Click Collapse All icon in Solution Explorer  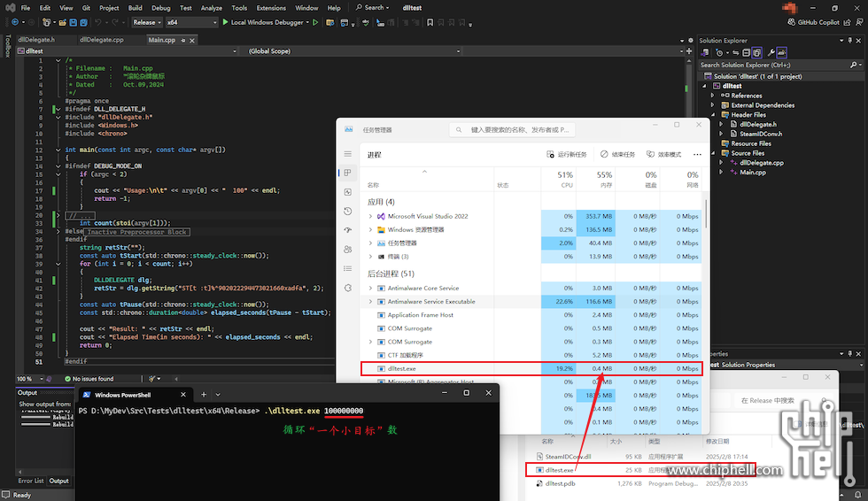pyautogui.click(x=746, y=53)
